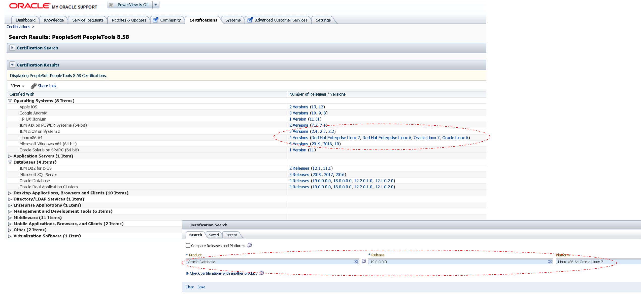Collapse the Operating Systems tree node
This screenshot has width=644, height=294.
click(x=10, y=101)
